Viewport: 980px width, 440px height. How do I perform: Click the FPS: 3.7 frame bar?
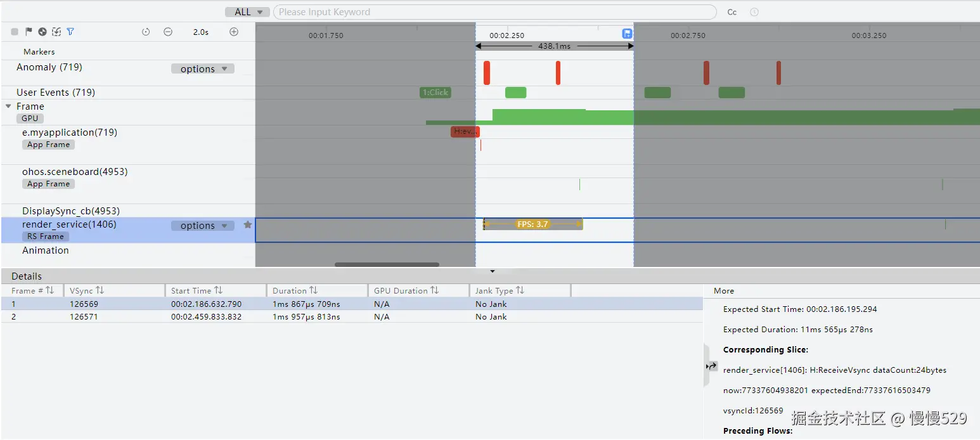click(x=533, y=224)
